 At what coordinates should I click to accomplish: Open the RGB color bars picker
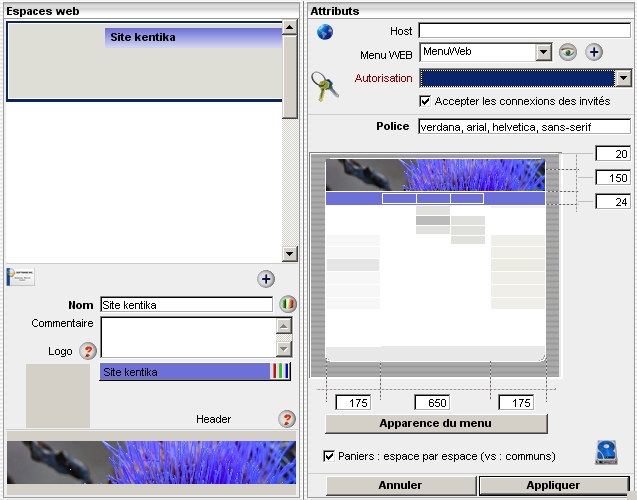[280, 371]
